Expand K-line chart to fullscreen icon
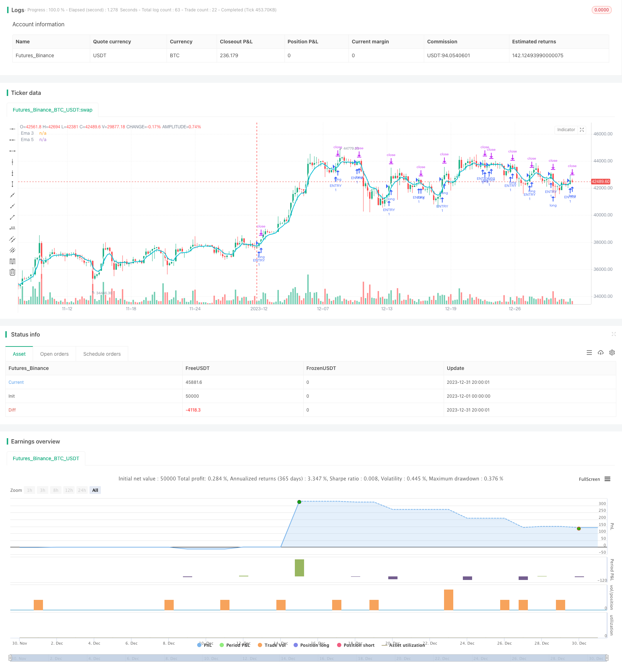622x672 pixels. 582,130
